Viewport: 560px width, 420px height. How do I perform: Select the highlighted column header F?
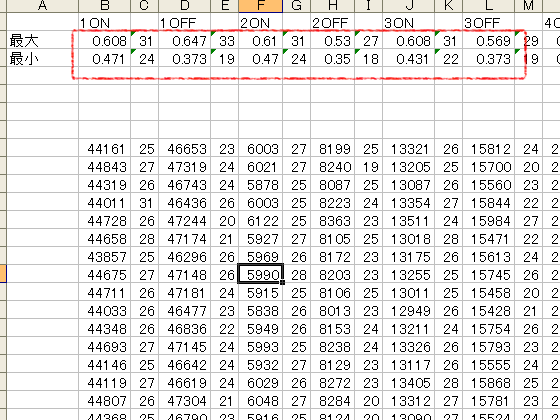point(261,6)
